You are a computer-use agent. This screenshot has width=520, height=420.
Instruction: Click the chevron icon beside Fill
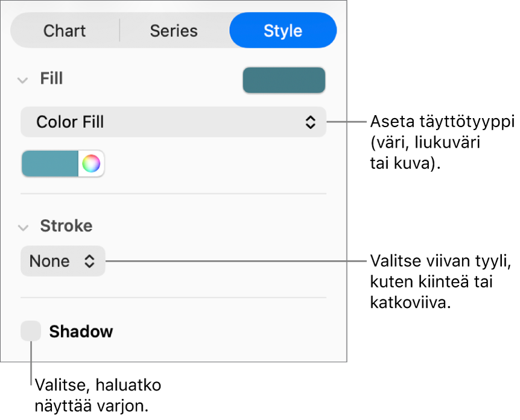point(23,80)
